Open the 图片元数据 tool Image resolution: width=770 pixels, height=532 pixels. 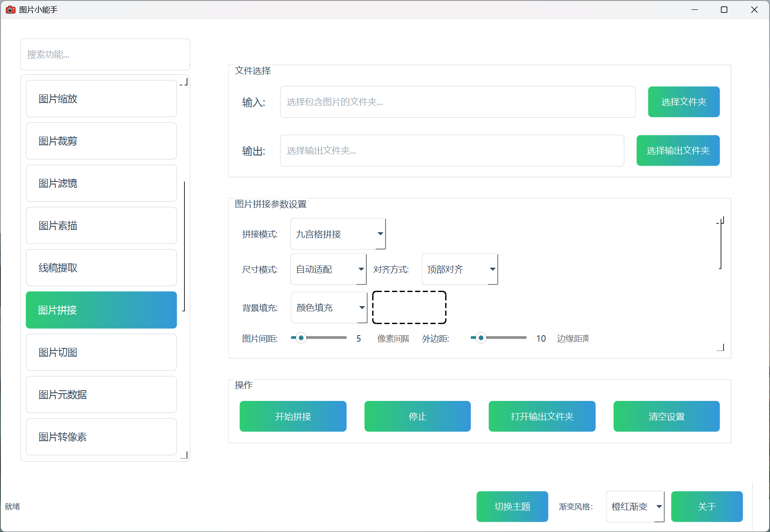click(101, 395)
